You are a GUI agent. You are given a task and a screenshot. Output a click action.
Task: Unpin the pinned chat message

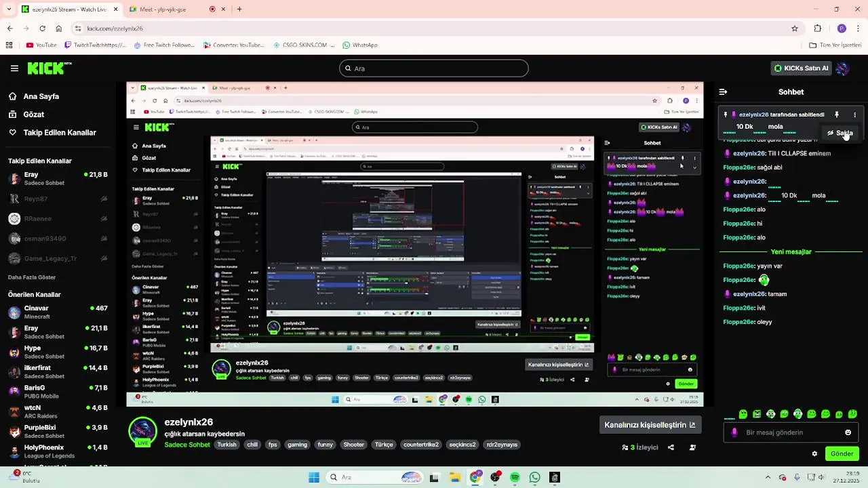(836, 115)
